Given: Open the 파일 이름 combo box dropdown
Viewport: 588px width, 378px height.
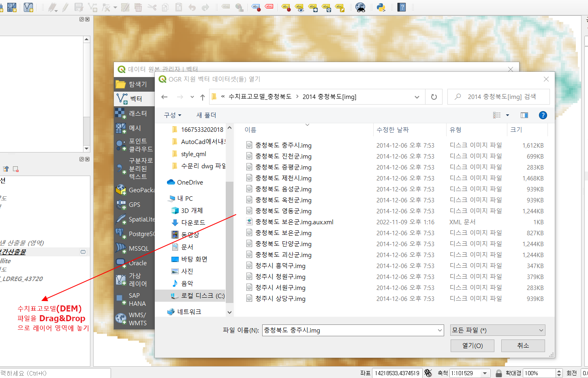Looking at the screenshot, I should pyautogui.click(x=440, y=331).
